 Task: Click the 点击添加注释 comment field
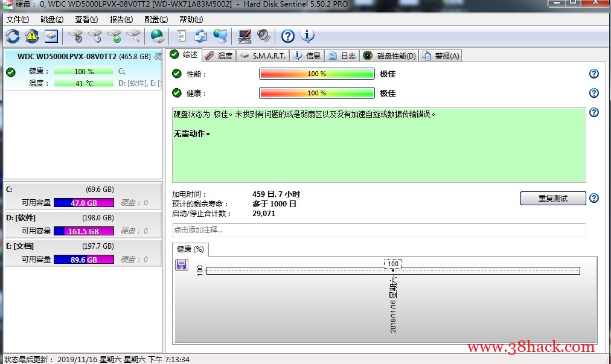pos(379,230)
